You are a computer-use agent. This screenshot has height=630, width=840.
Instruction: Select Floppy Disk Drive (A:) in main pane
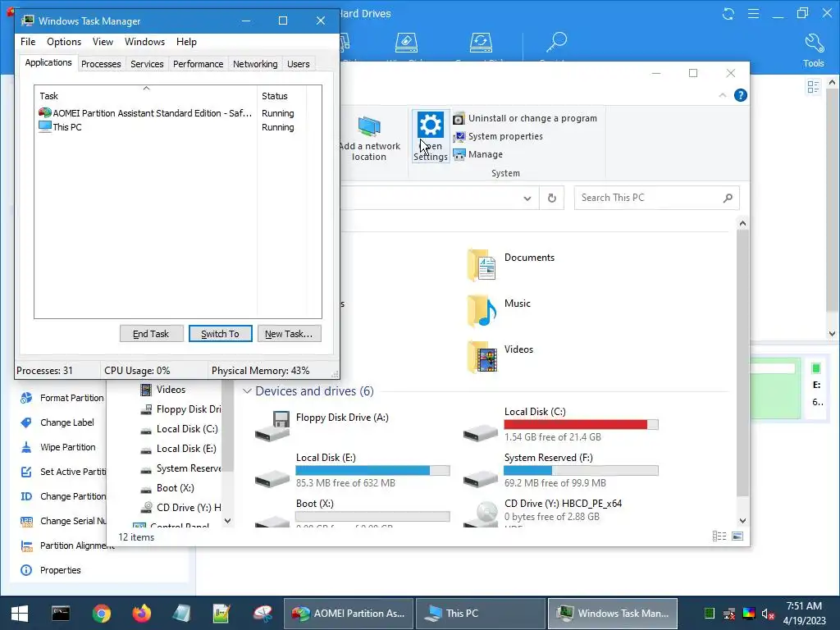tap(322, 426)
